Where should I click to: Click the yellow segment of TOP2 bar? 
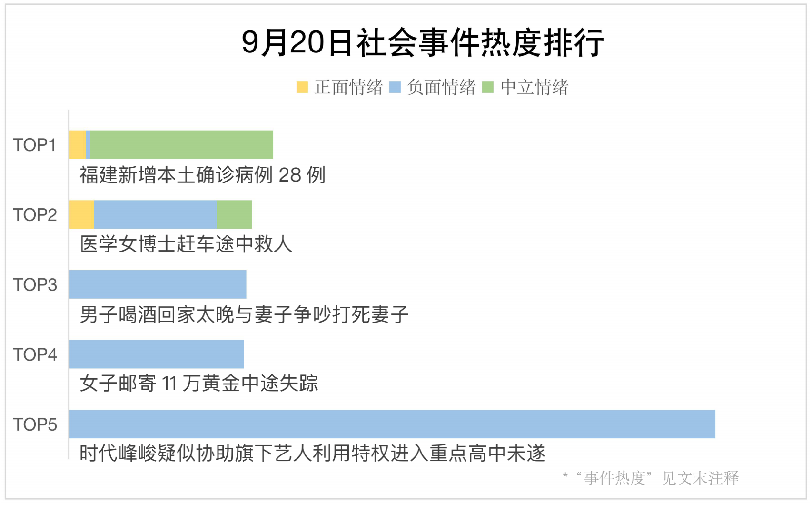[82, 214]
